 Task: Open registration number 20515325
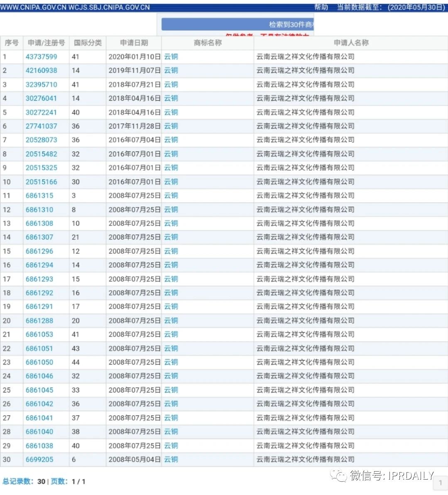click(x=41, y=168)
